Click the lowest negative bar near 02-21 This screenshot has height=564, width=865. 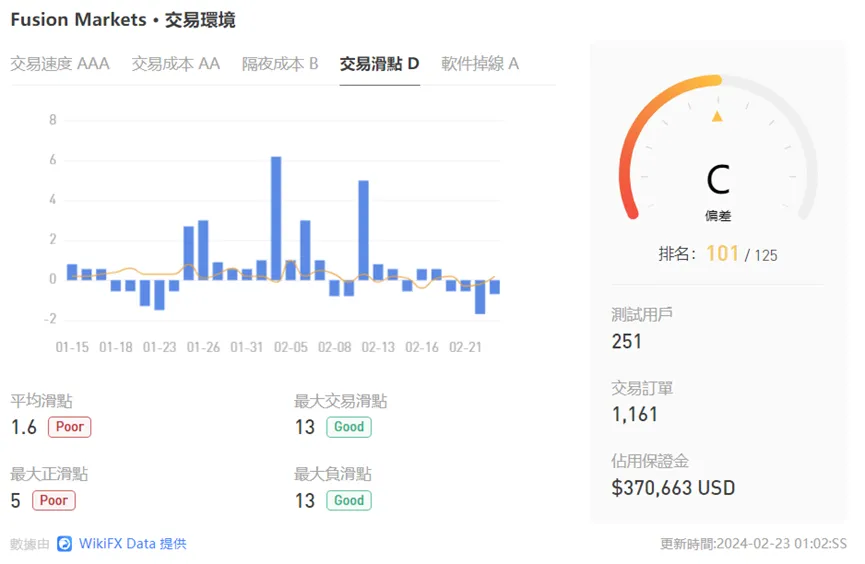[480, 297]
